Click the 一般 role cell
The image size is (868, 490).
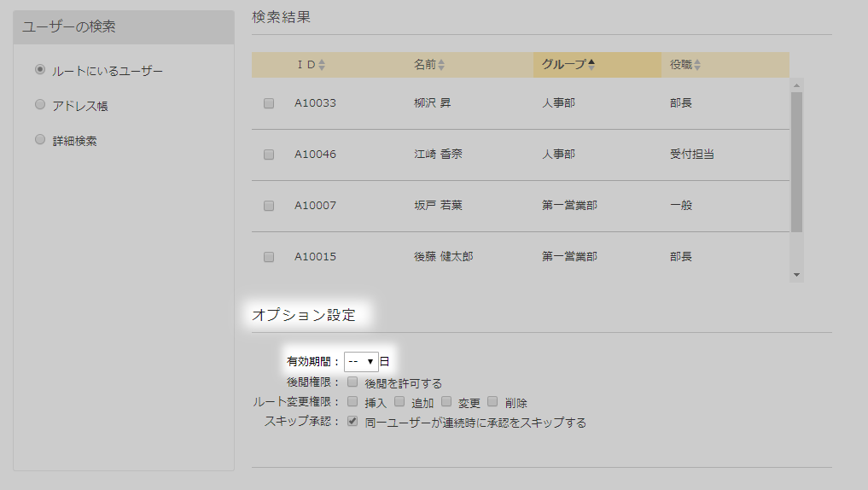coord(681,206)
